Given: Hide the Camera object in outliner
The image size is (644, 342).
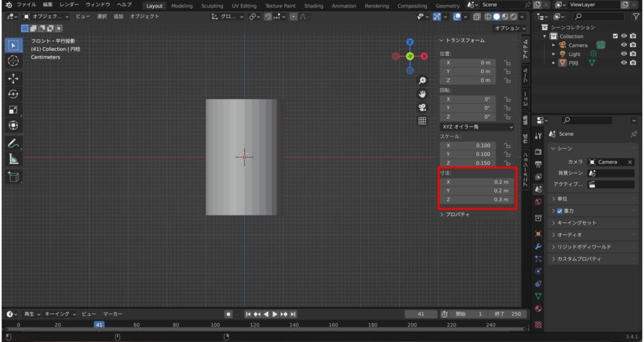Looking at the screenshot, I should coord(624,45).
